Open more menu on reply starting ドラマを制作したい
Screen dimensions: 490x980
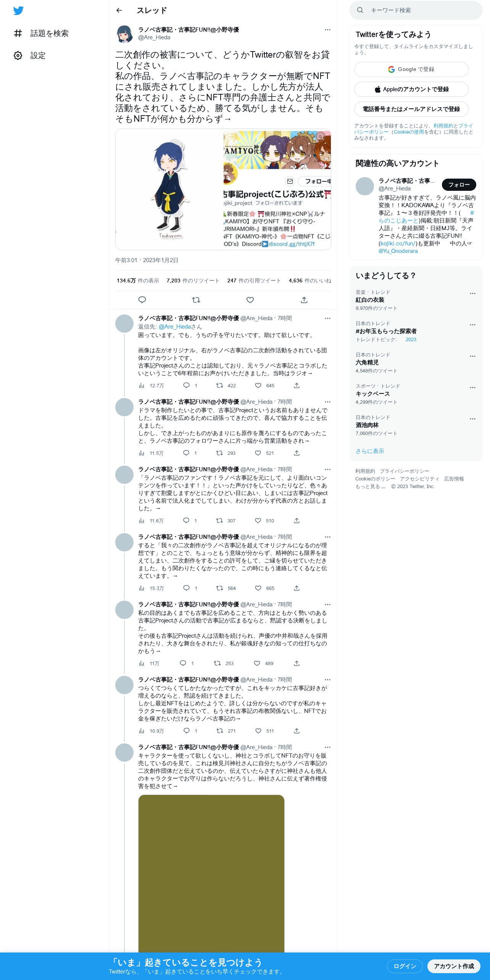327,402
